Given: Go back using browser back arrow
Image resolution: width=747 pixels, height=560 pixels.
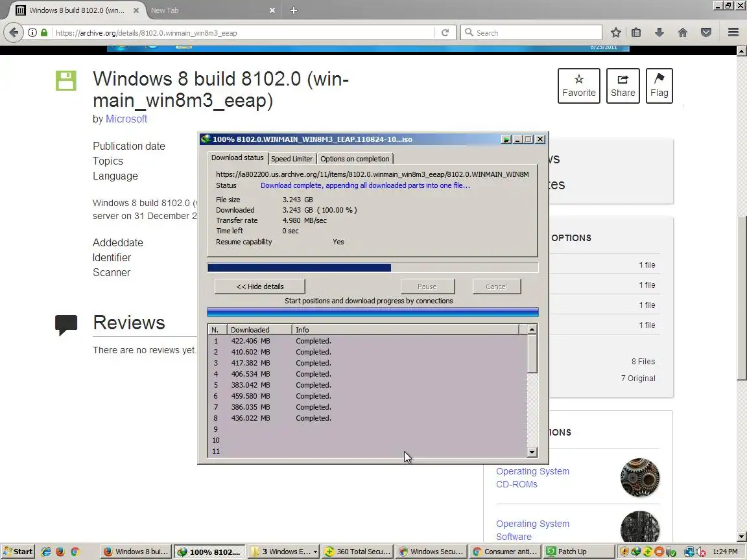Looking at the screenshot, I should click(14, 33).
